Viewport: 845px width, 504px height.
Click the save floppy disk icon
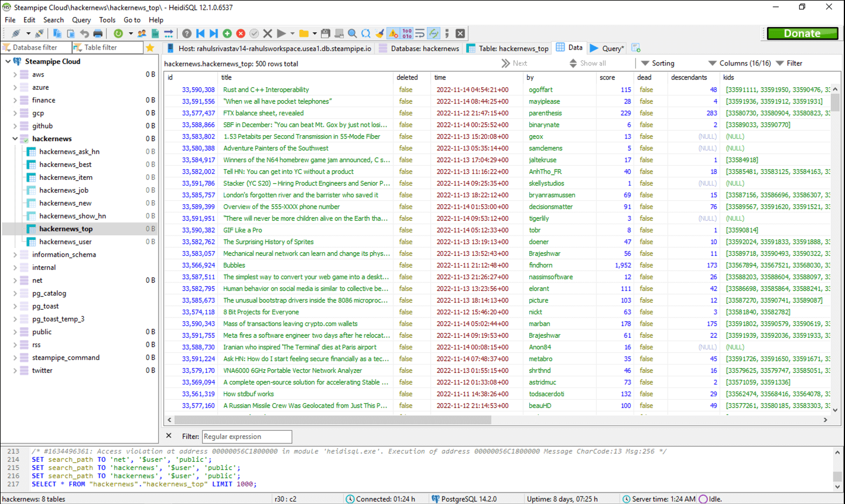tap(326, 33)
